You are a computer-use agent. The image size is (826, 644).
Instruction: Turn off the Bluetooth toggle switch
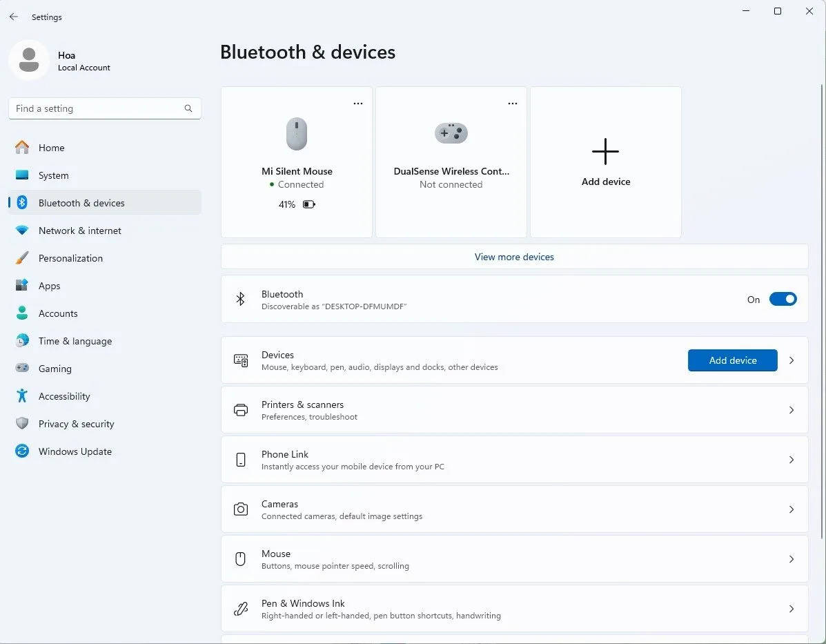783,300
